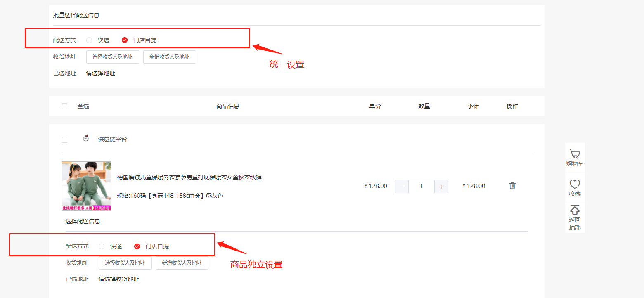
Task: Decrease quantity with the minus button
Action: tap(402, 187)
